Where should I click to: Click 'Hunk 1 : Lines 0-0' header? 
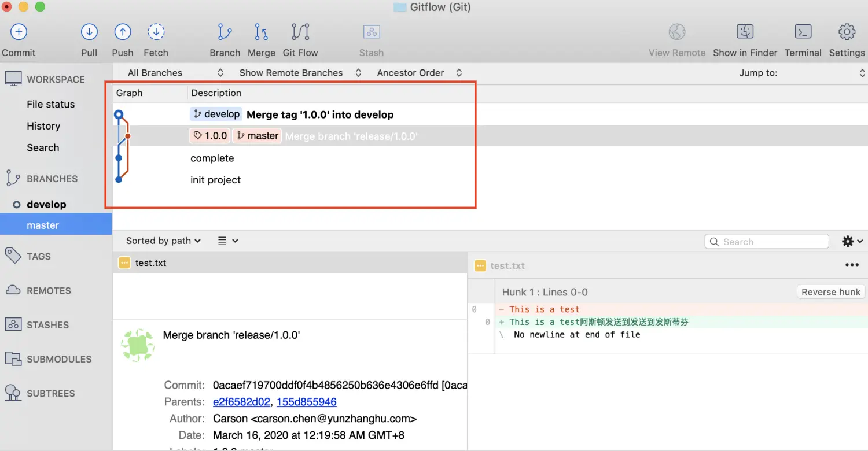[x=545, y=292]
